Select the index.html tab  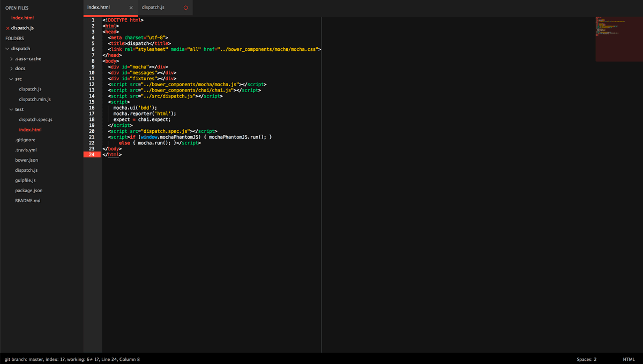(99, 7)
